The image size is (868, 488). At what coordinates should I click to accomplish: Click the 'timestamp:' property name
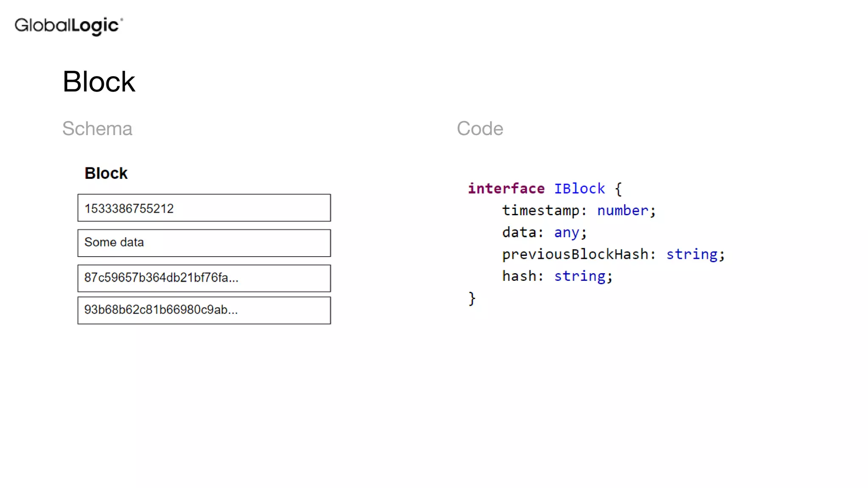coord(544,211)
